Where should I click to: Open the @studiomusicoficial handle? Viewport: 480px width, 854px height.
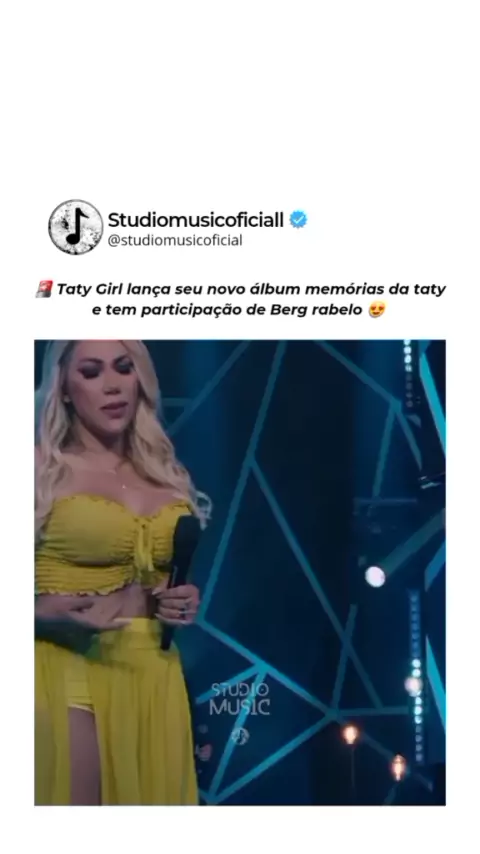[175, 240]
